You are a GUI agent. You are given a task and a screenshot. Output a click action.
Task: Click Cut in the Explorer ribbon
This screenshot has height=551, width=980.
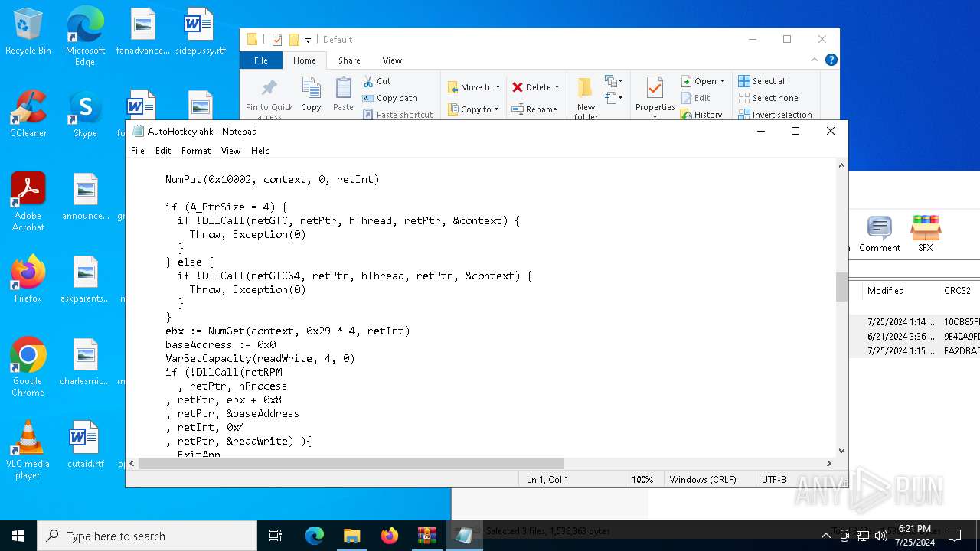pos(377,81)
